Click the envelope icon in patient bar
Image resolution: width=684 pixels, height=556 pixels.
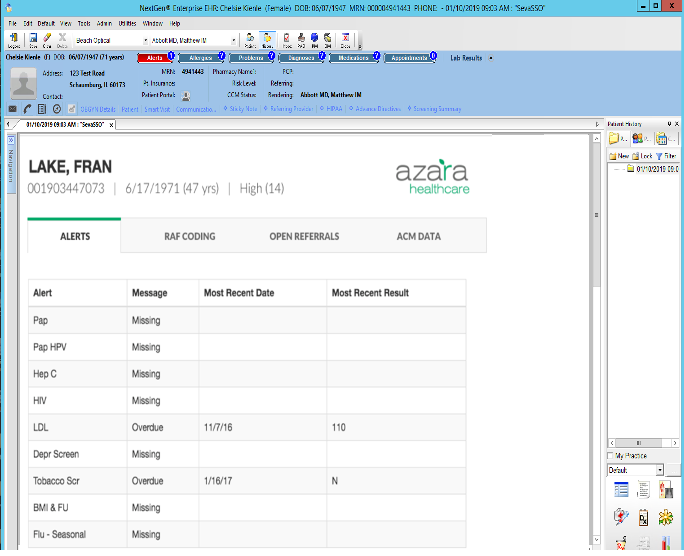(x=13, y=109)
